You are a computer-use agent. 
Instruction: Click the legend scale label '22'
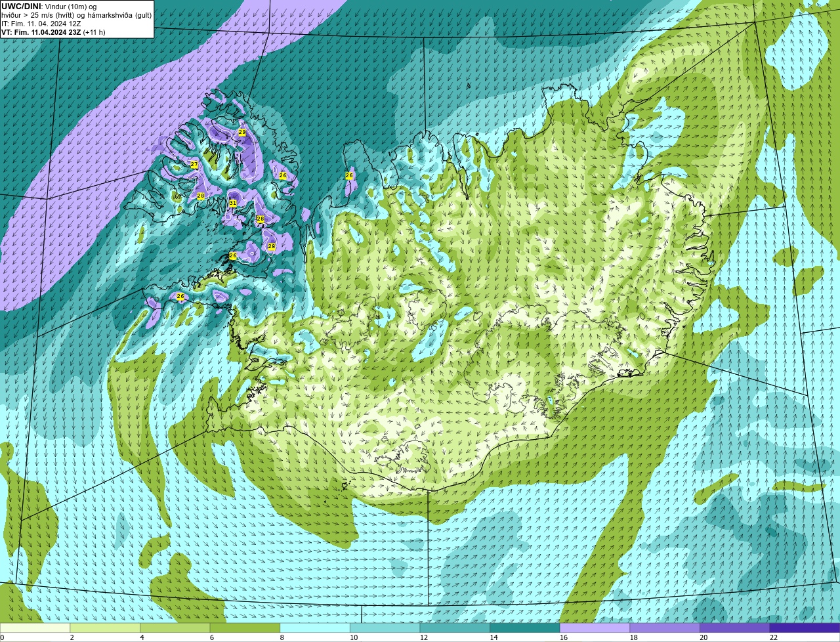click(x=774, y=637)
